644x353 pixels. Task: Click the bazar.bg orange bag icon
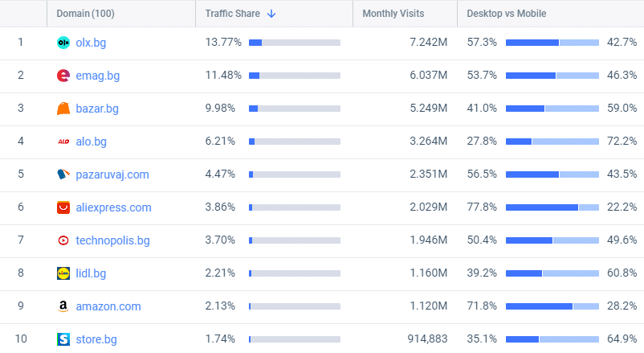tap(63, 109)
